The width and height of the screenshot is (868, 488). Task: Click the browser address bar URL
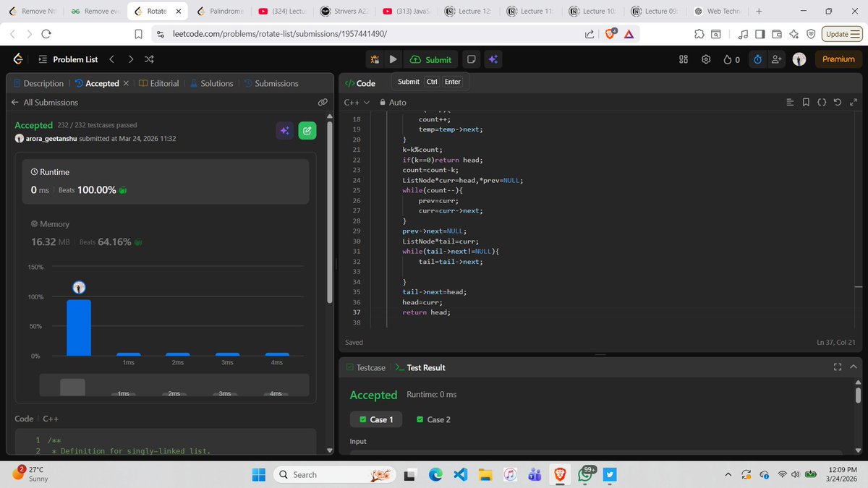pyautogui.click(x=280, y=34)
